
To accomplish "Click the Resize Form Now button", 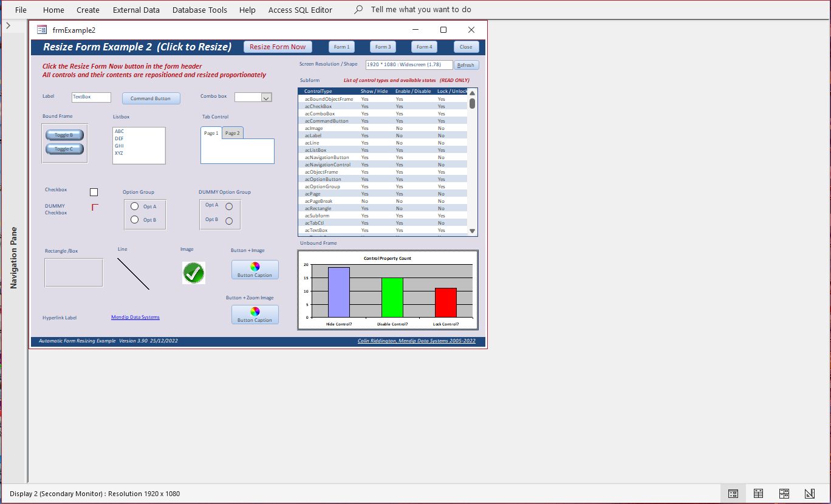I will point(278,47).
